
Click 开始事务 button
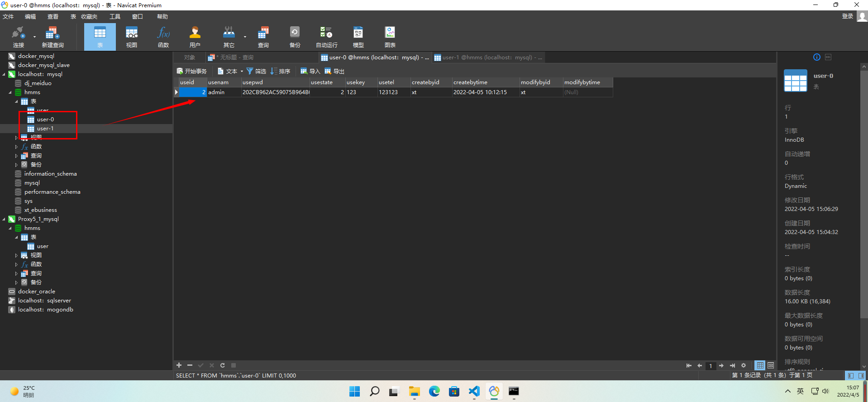point(191,71)
